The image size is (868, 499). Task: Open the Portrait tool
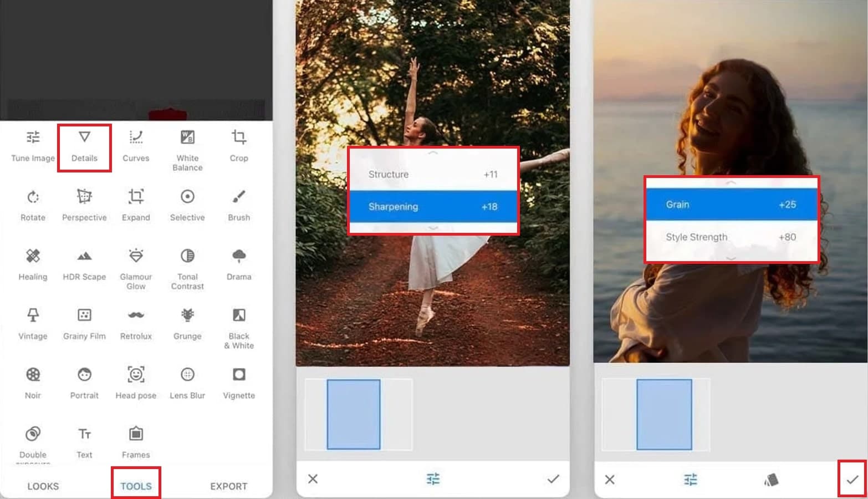(x=84, y=383)
